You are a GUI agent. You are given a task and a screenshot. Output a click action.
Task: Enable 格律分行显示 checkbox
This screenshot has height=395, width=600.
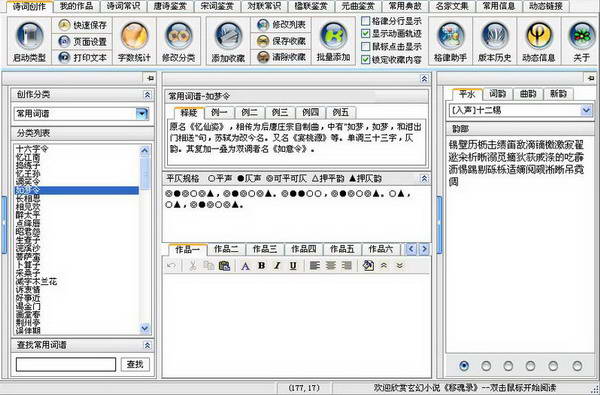[365, 21]
